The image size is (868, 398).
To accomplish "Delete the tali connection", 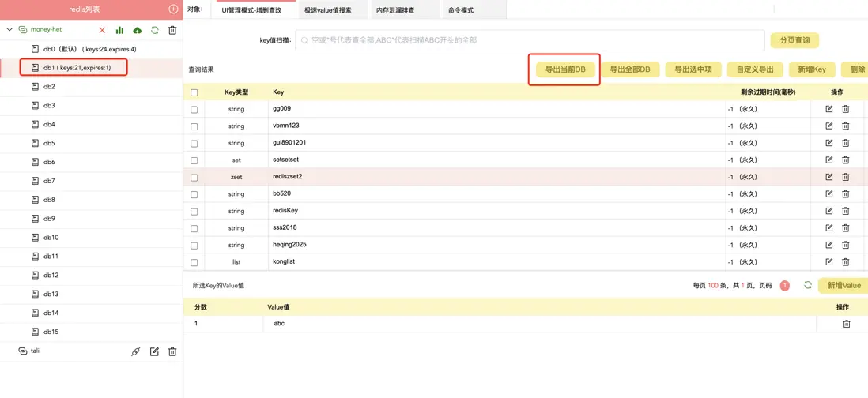I will point(172,351).
